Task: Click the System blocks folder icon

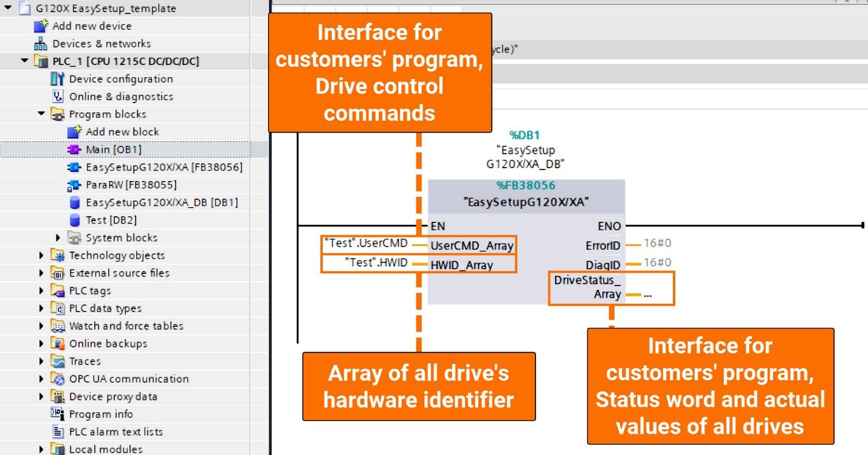Action: click(74, 238)
